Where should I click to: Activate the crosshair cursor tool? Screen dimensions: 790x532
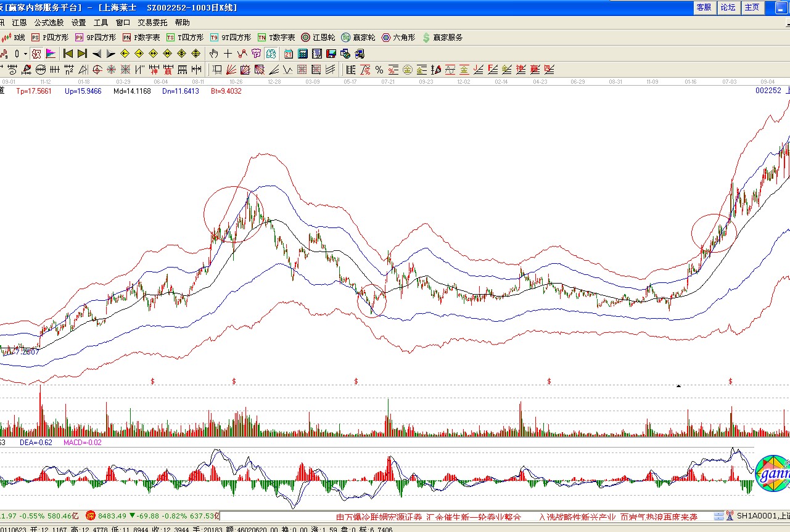[x=228, y=54]
